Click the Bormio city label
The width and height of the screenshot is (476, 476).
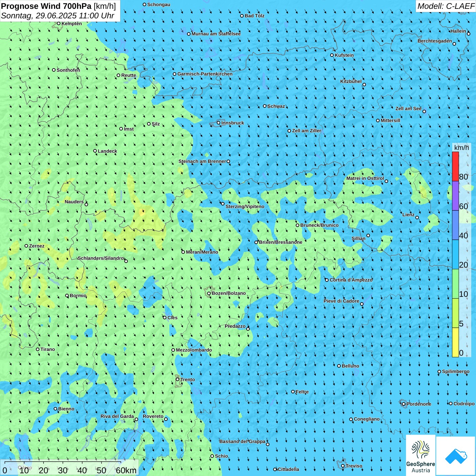[x=78, y=295]
